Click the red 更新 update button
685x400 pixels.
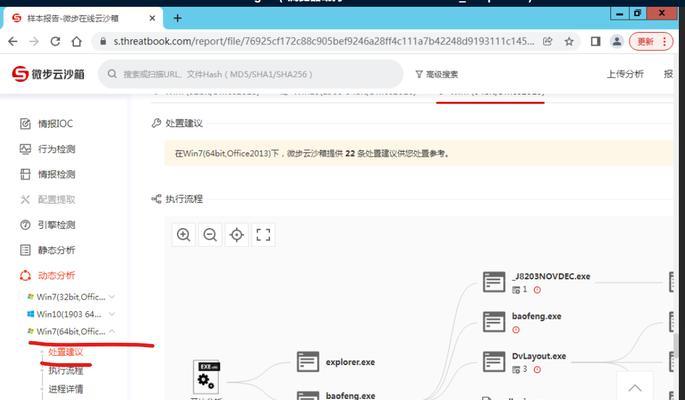coord(645,41)
